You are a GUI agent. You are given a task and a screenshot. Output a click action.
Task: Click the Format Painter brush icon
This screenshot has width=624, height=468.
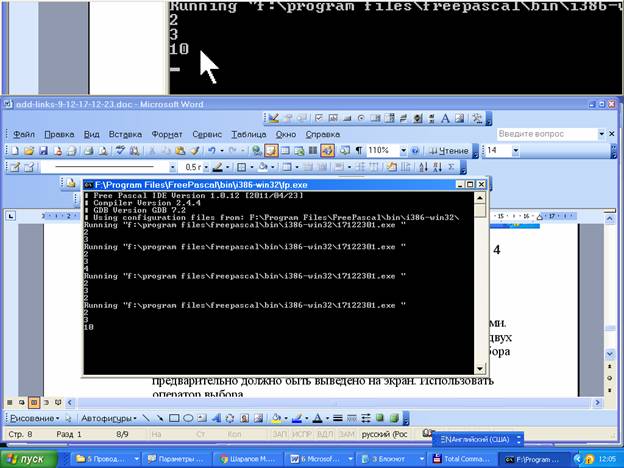pos(195,151)
